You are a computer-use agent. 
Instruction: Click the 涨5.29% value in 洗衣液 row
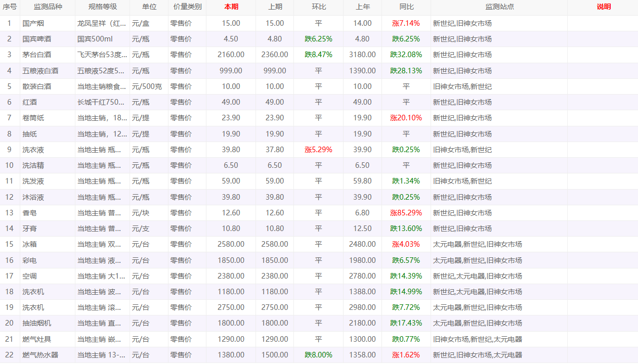click(x=318, y=150)
